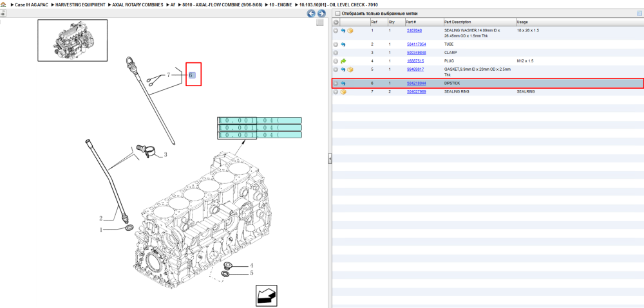Go to next illustration with right arrow
The width and height of the screenshot is (644, 308).
pyautogui.click(x=321, y=14)
